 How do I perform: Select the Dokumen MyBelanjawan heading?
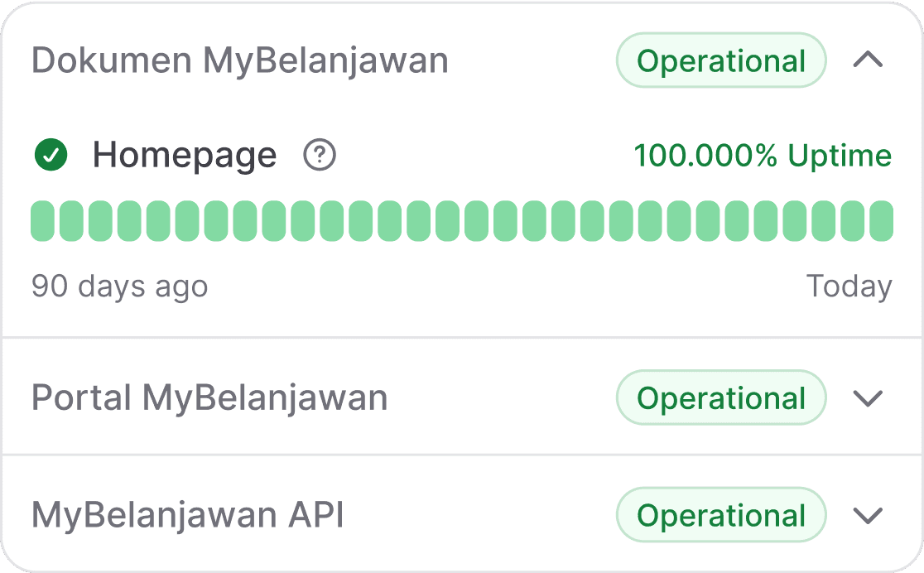(x=240, y=60)
